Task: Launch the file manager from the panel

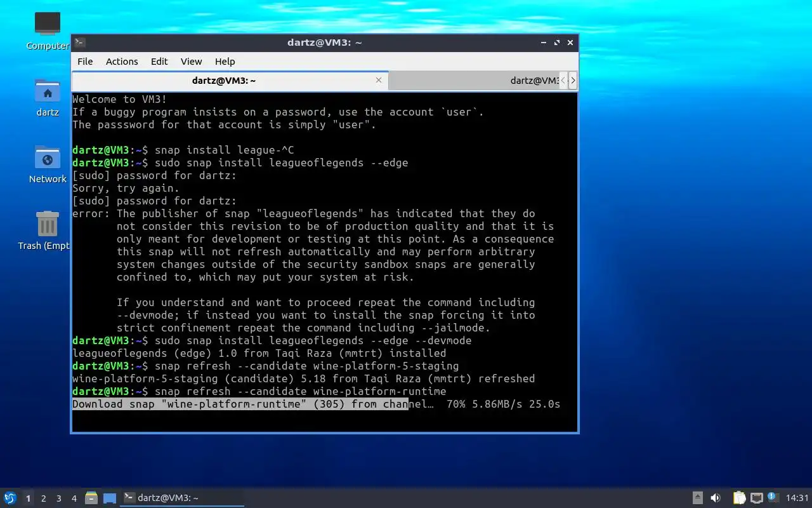Action: coord(91,498)
